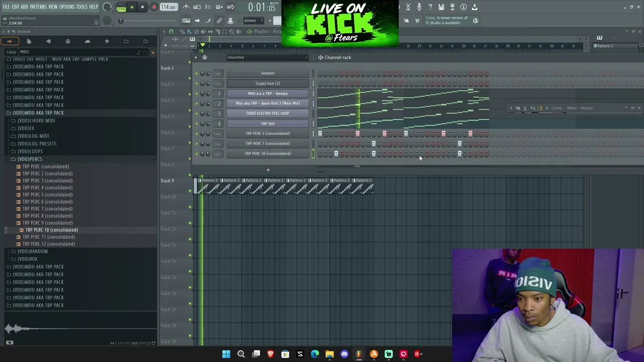Image resolution: width=644 pixels, height=362 pixels.
Task: Clear the MDU browser search with X
Action: [153, 52]
